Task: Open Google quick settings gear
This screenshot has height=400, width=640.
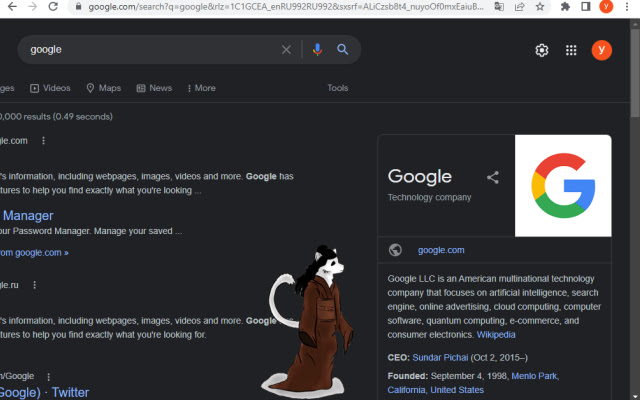Action: tap(542, 50)
